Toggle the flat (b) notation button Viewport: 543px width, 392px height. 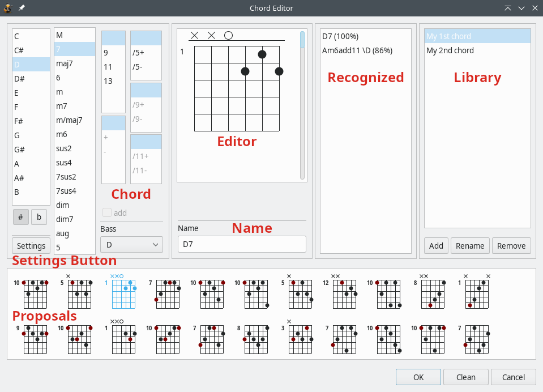pyautogui.click(x=39, y=216)
